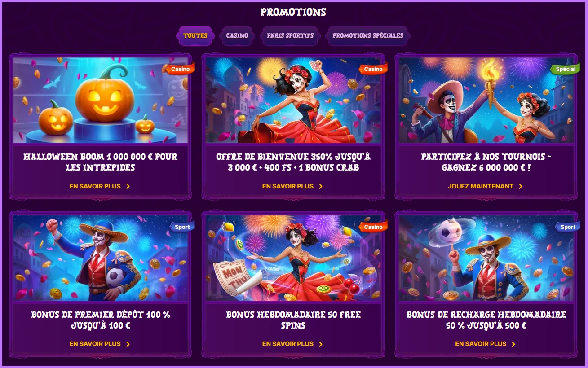
Task: Open the torch-holding couple tournament image
Action: pos(486,101)
